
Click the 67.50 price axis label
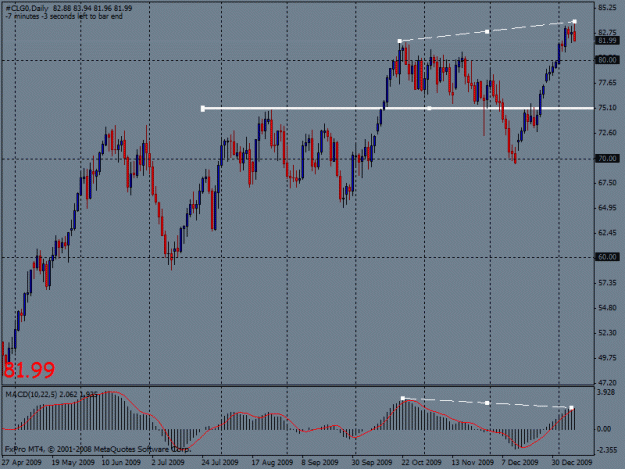607,182
